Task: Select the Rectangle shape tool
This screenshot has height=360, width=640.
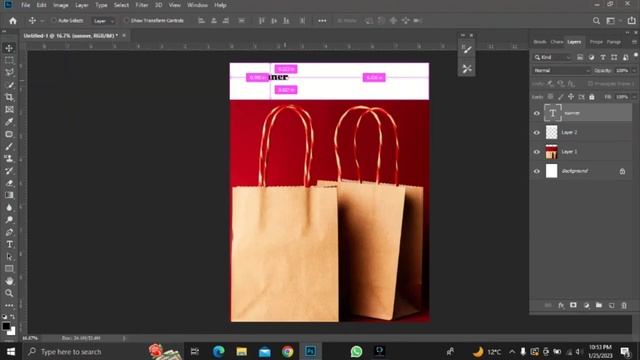Action: [9, 269]
